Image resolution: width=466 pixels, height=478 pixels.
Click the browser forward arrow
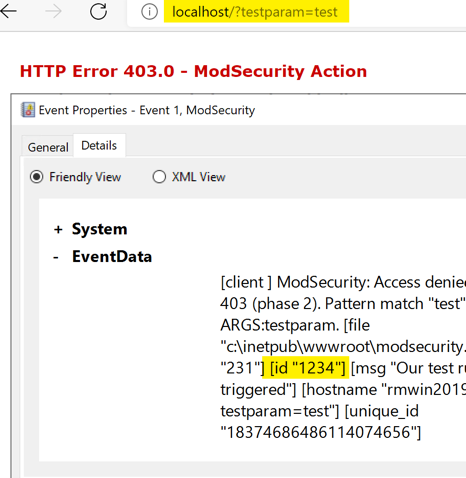[53, 12]
